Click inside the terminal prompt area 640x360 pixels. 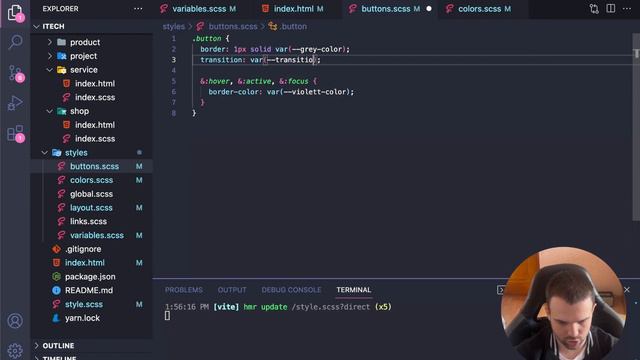[167, 316]
